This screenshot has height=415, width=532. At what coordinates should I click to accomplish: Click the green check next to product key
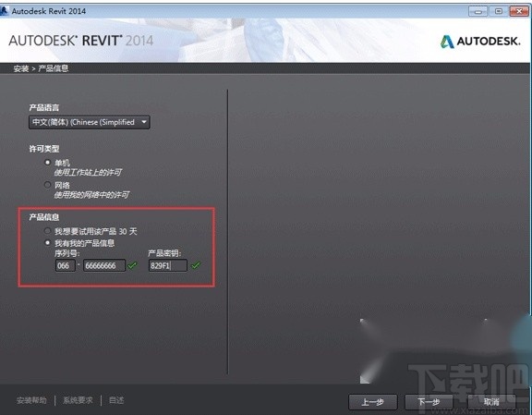(x=196, y=265)
